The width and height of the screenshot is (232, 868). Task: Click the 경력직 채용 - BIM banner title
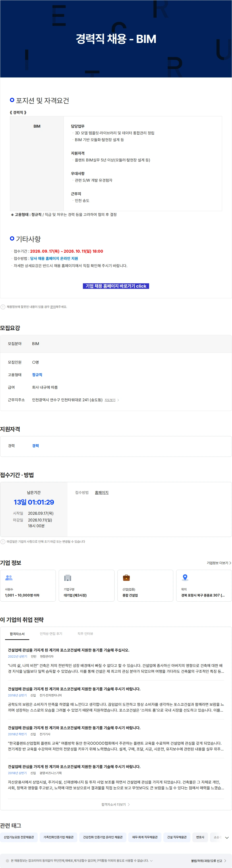[x=116, y=39]
